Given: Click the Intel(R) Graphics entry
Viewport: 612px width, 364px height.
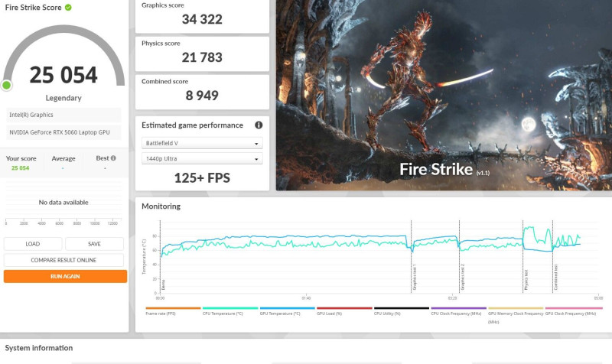Looking at the screenshot, I should (x=63, y=115).
